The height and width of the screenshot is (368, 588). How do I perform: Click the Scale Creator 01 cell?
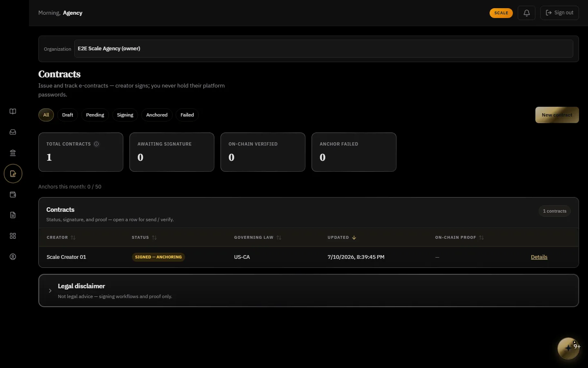click(66, 257)
